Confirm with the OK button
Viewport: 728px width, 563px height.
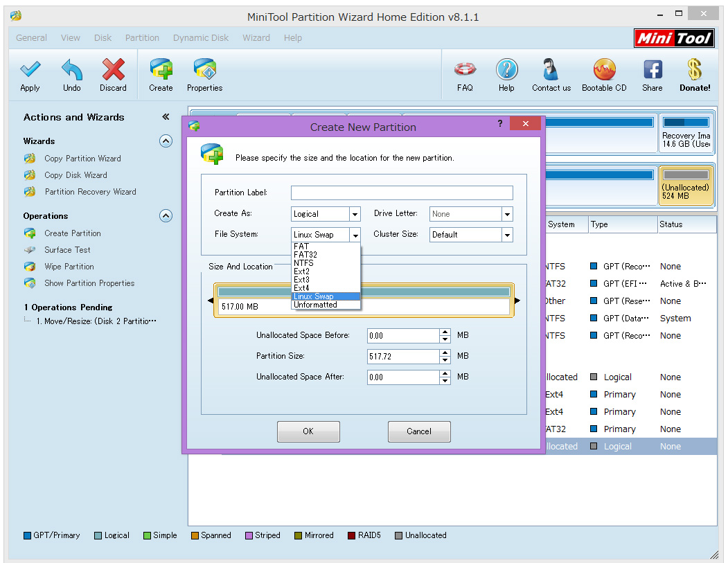click(x=308, y=431)
